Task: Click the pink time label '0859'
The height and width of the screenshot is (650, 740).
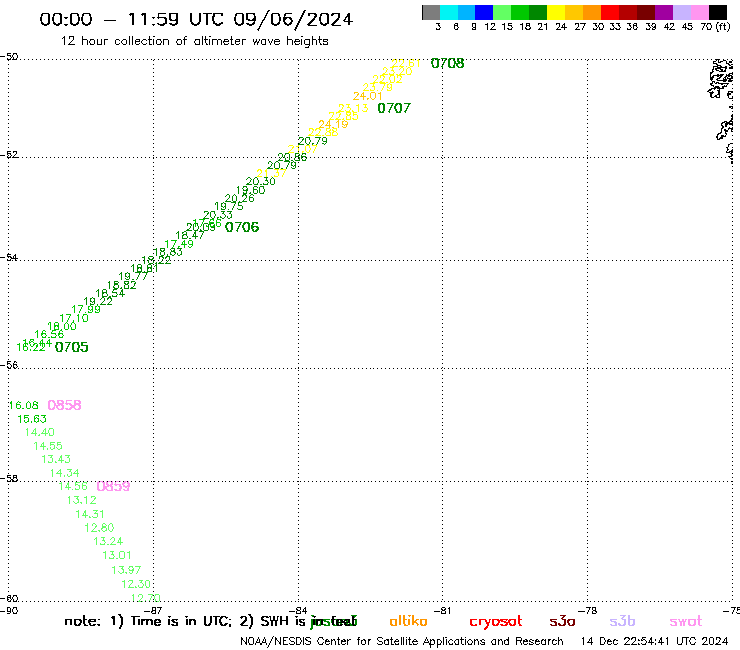Action: [x=113, y=486]
